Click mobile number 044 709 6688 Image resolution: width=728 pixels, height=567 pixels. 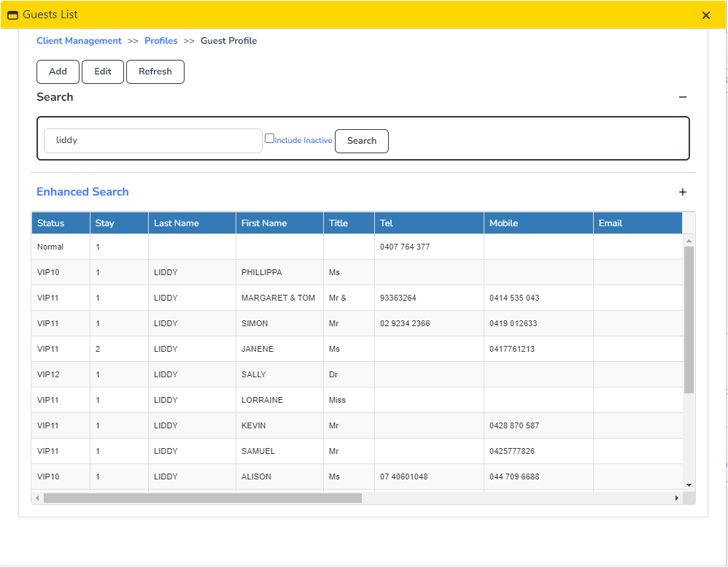coord(514,477)
